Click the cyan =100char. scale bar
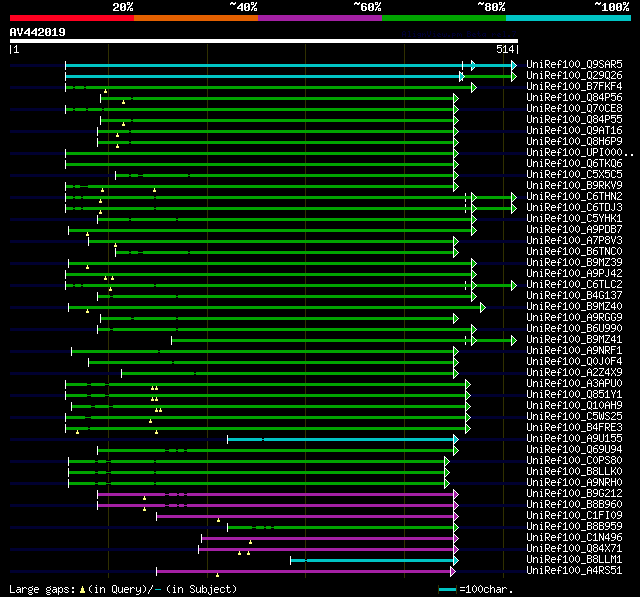Image resolution: width=640 pixels, height=597 pixels. 447,589
